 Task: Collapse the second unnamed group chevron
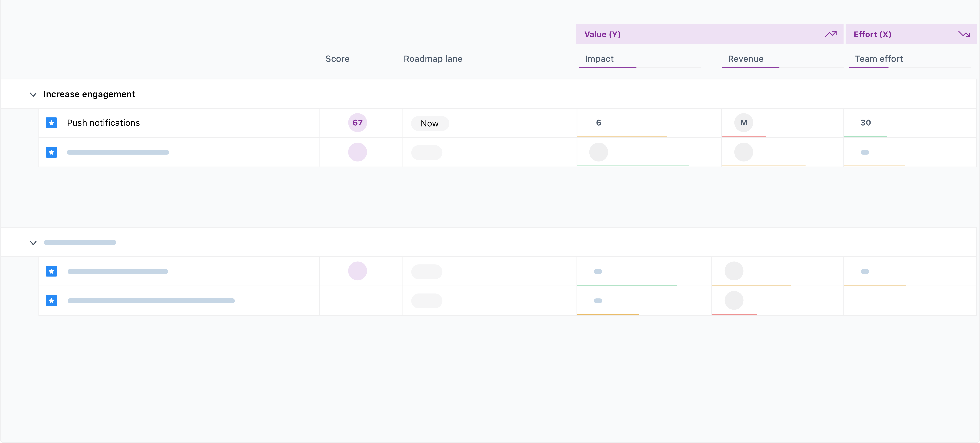click(33, 243)
